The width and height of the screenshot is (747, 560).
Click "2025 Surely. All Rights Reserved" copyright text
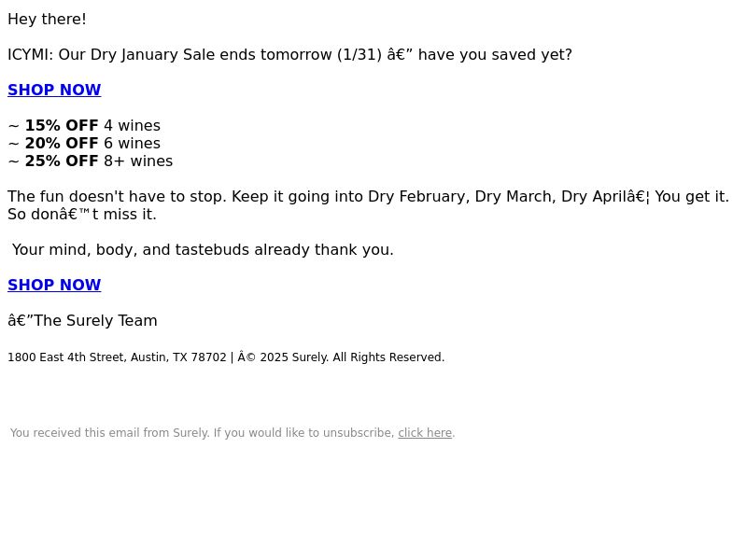click(352, 357)
